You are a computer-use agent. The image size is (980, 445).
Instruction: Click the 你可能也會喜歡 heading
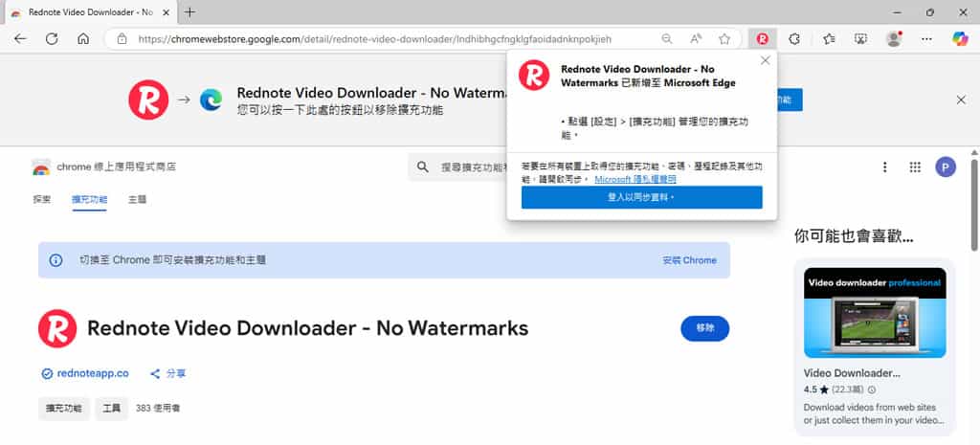(x=854, y=236)
